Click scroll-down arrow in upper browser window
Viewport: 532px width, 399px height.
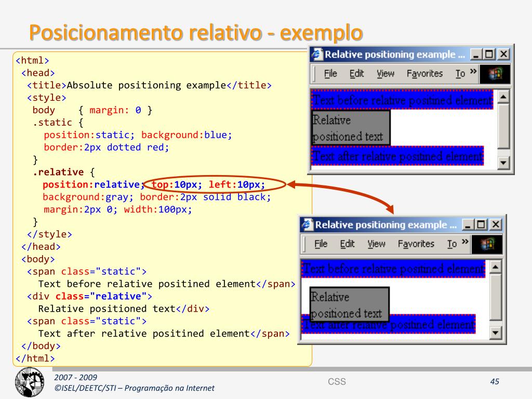tap(503, 163)
